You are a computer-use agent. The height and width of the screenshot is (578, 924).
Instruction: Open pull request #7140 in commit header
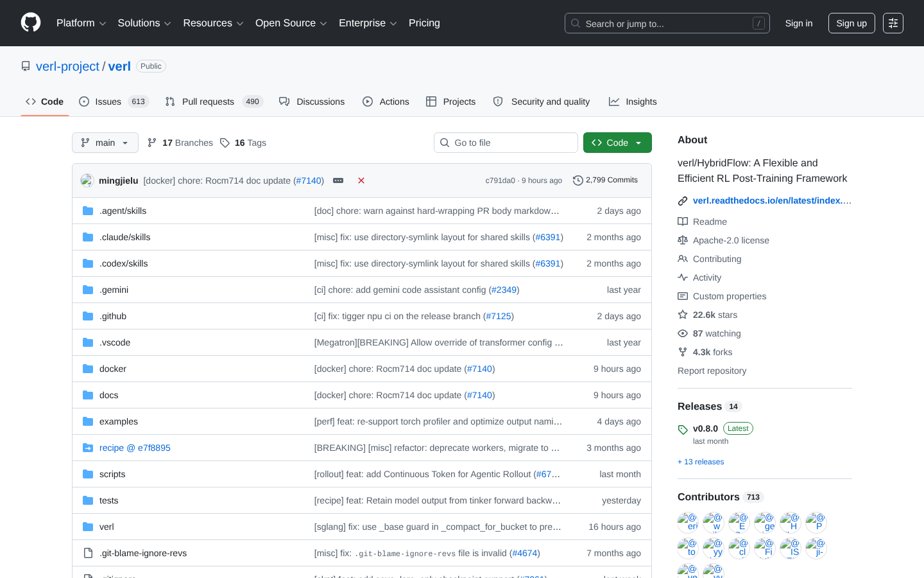pos(309,180)
